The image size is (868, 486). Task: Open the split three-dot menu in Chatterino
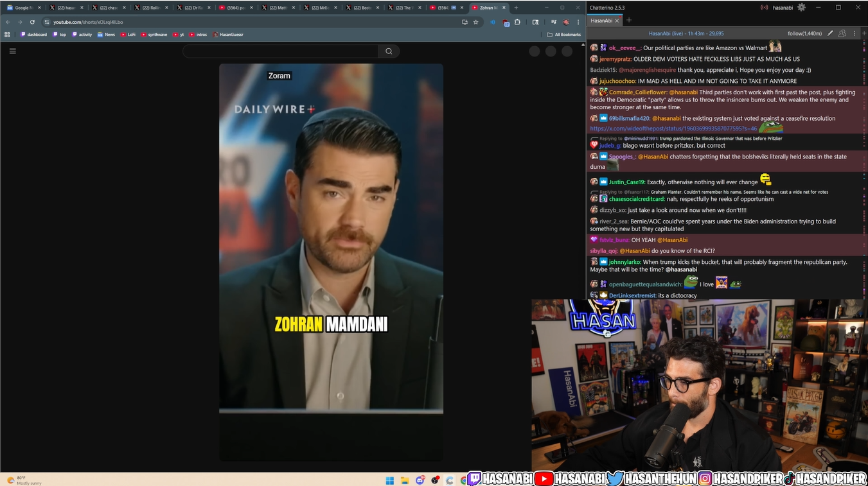pos(855,33)
